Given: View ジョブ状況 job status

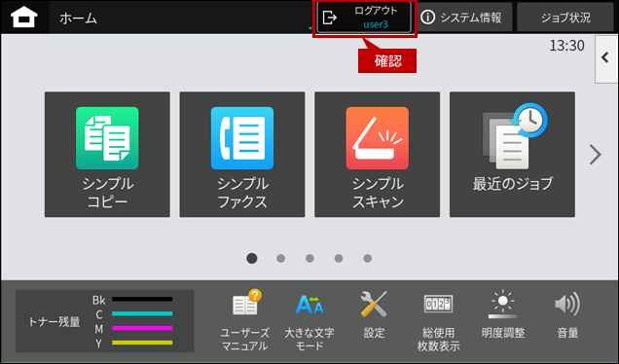Looking at the screenshot, I should (565, 18).
